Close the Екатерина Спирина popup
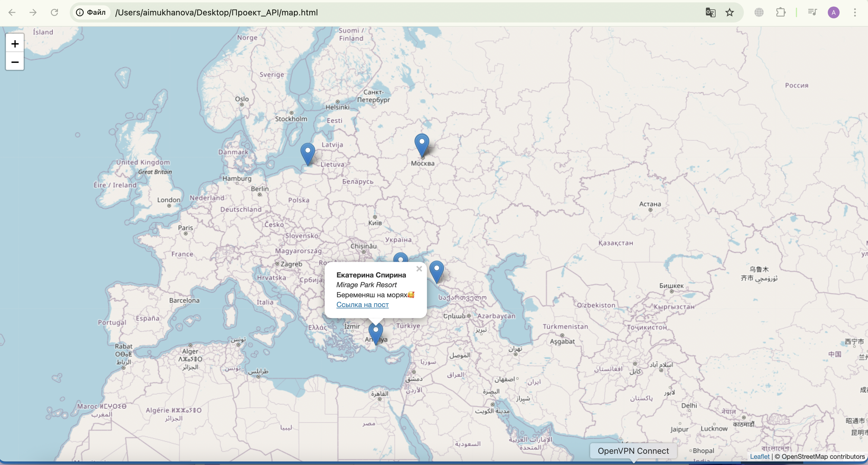The width and height of the screenshot is (868, 465). point(419,269)
